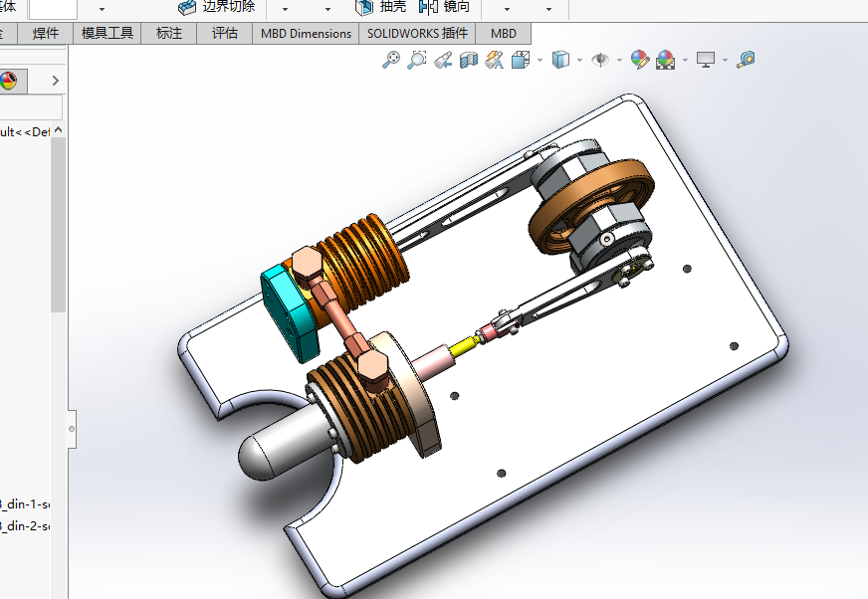Select the yellow piston rod in the model

(462, 346)
